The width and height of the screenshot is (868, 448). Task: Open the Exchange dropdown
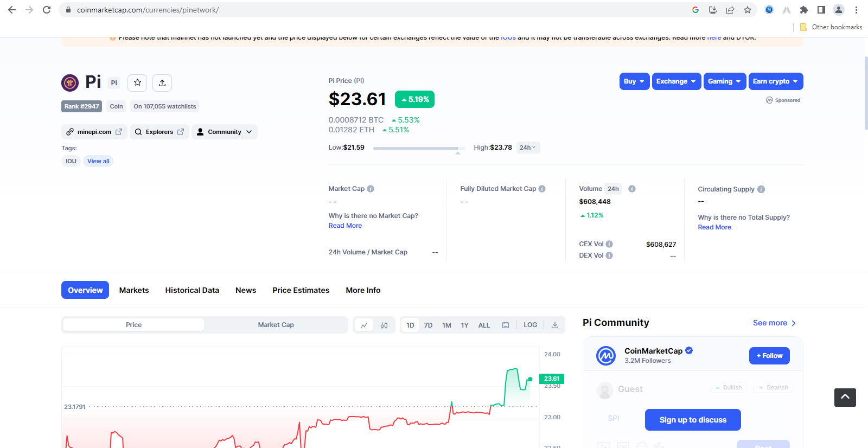(x=676, y=81)
